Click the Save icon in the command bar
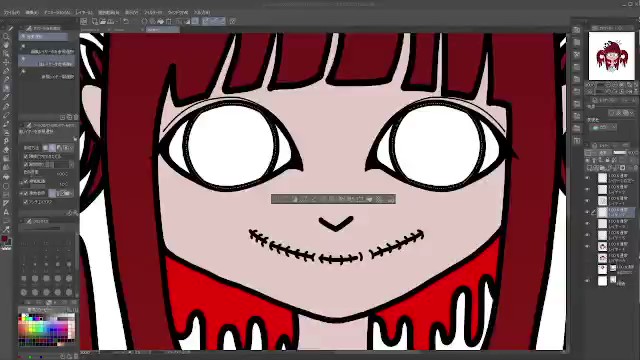This screenshot has height=360, width=640. (x=111, y=21)
